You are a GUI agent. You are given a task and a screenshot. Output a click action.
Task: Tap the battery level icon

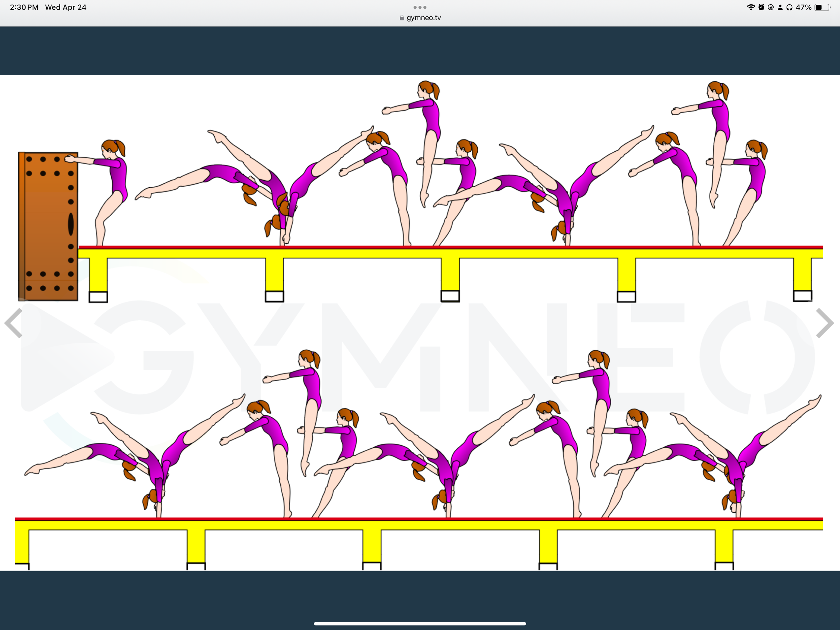pos(822,7)
